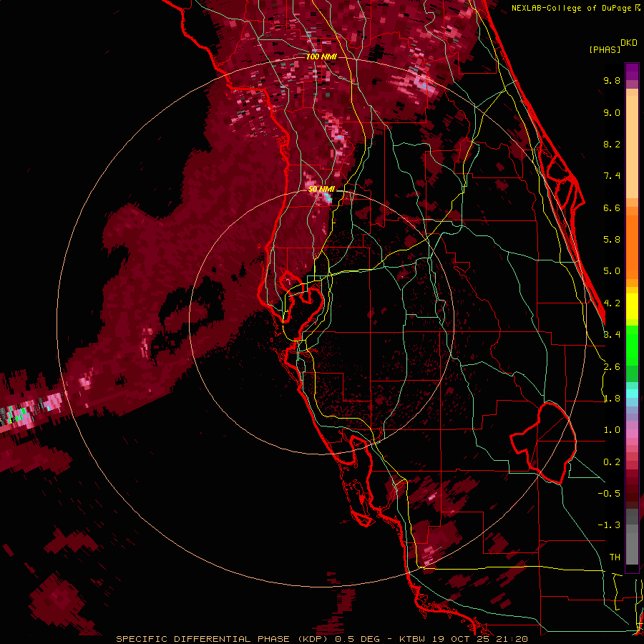Image resolution: width=644 pixels, height=644 pixels.
Task: Click the 7.4 value on color scale
Action: [x=612, y=176]
